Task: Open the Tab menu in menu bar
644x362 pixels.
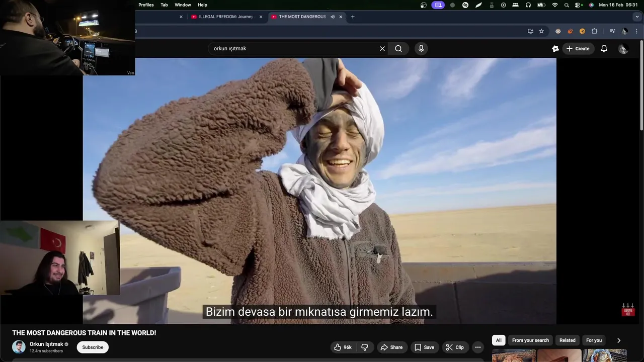Action: point(164,5)
